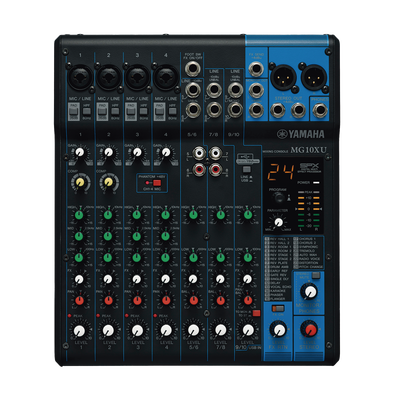This screenshot has width=400, height=400.
Task: Click the PHONES output jack
Action: point(320,111)
